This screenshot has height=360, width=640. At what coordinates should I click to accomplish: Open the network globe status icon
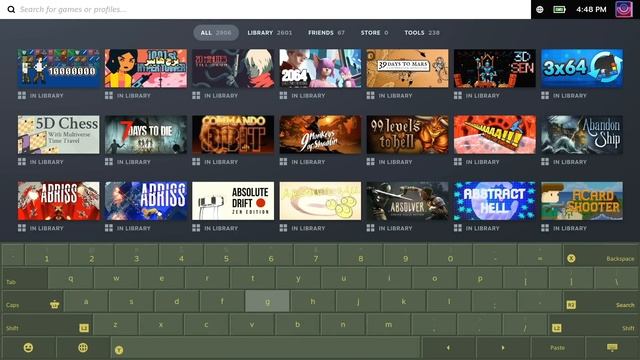pos(540,9)
